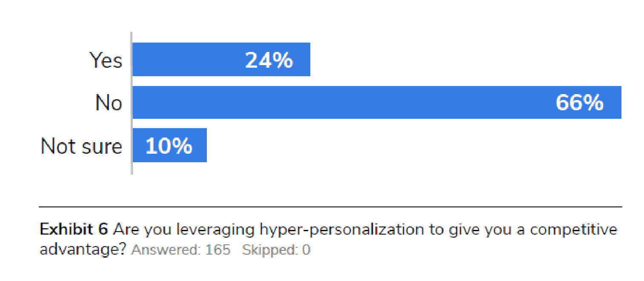
Task: Click the Not sure category label
Action: [81, 146]
